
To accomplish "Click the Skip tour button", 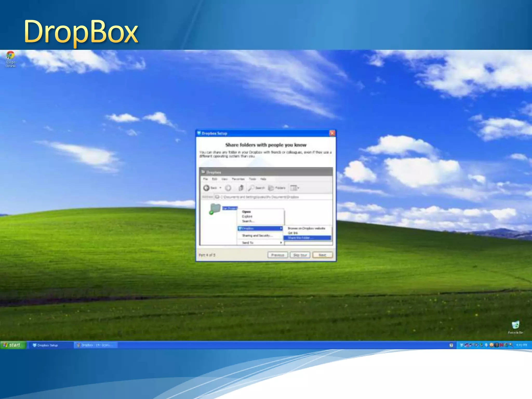I will point(300,255).
